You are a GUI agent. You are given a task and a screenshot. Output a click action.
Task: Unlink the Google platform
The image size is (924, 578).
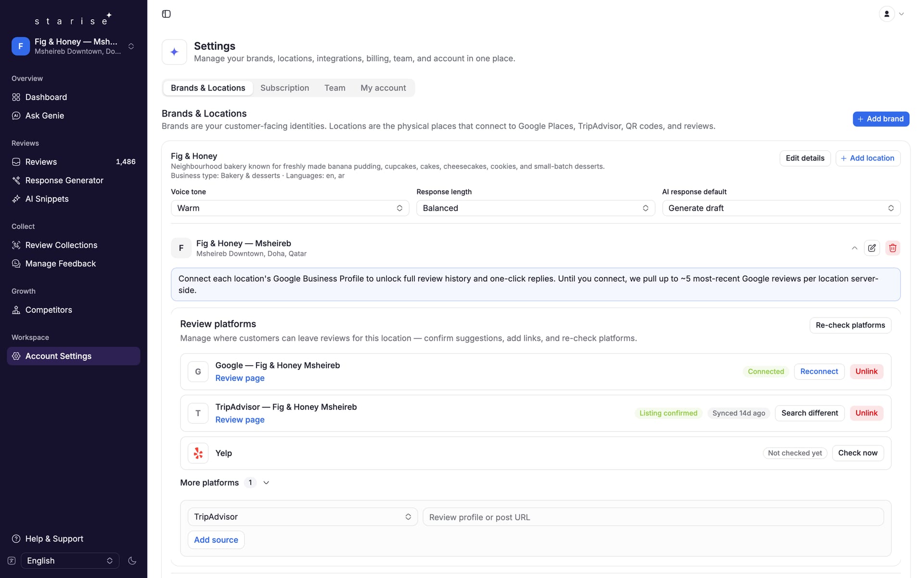866,371
